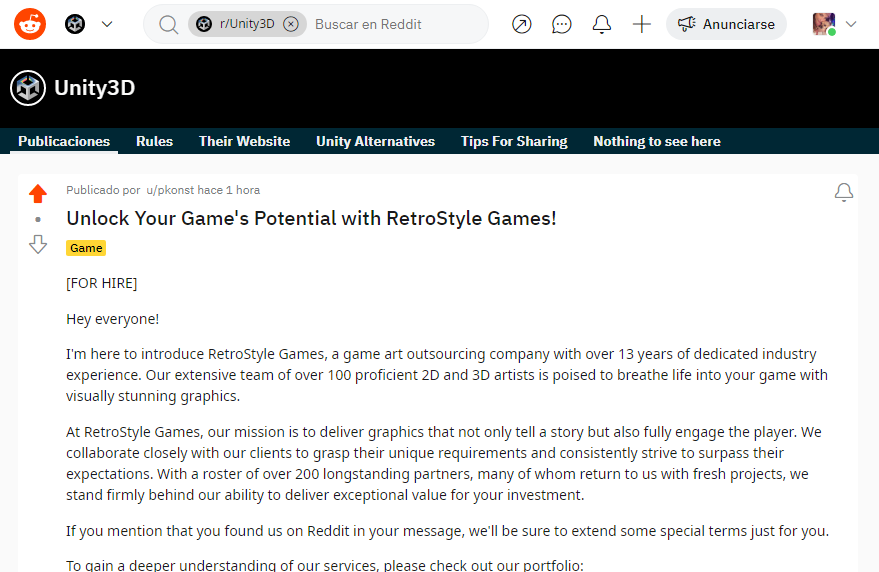Click the post title Unlock Your Game's Potential
Viewport: 879px width, 572px height.
pos(311,218)
